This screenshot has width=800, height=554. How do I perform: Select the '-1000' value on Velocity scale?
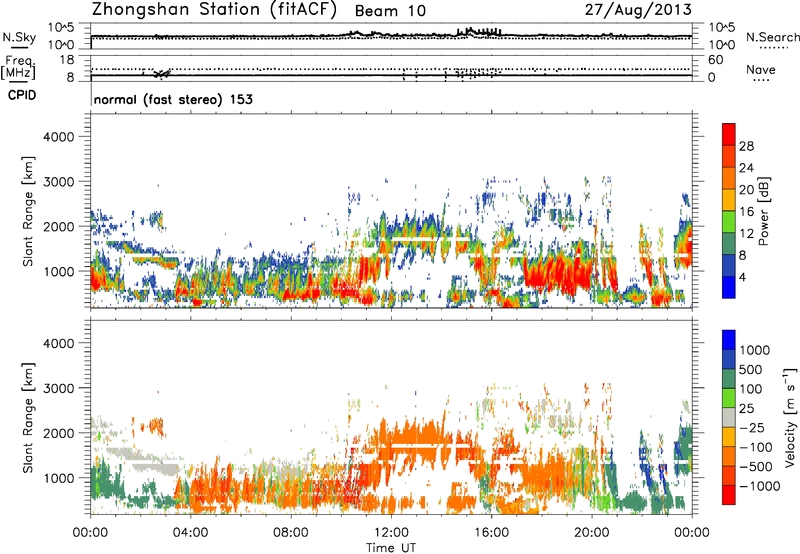click(759, 486)
